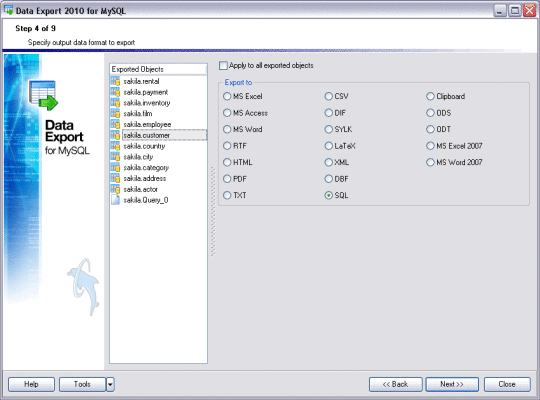Click the table icon next to sakila.city
Screen dimensions: 540x400
click(x=115, y=157)
